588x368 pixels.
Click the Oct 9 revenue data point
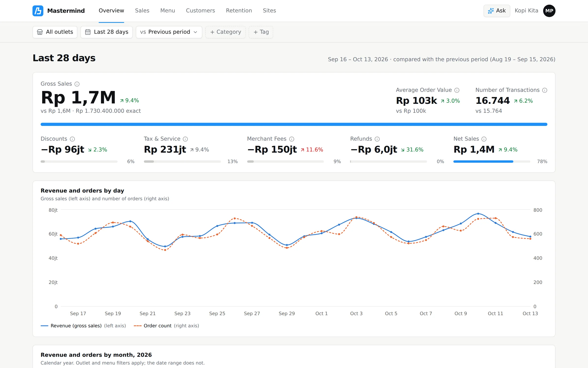461,223
